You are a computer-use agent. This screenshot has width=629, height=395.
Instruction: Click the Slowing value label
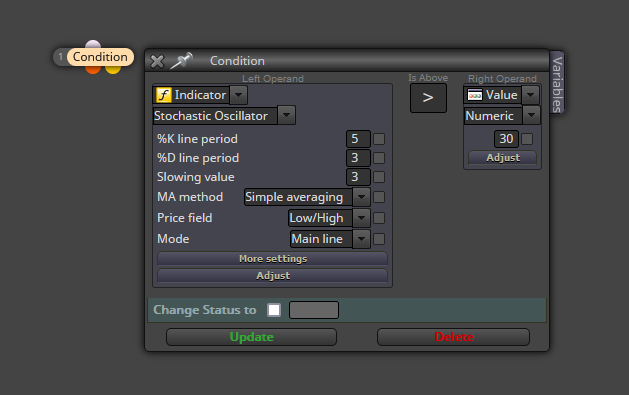(196, 177)
